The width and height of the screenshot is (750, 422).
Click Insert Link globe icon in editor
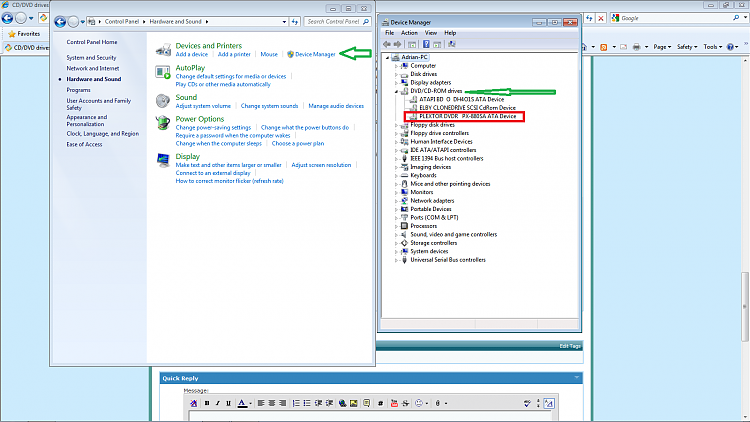342,403
